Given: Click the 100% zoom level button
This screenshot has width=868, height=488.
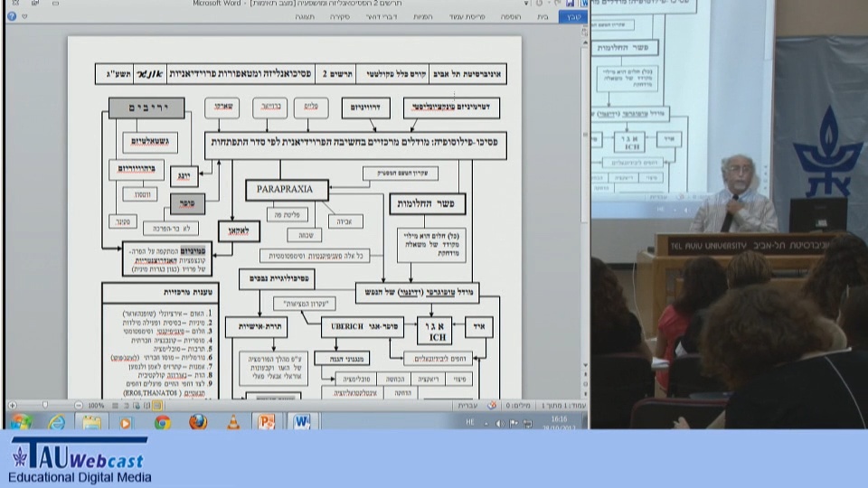Looking at the screenshot, I should [96, 406].
